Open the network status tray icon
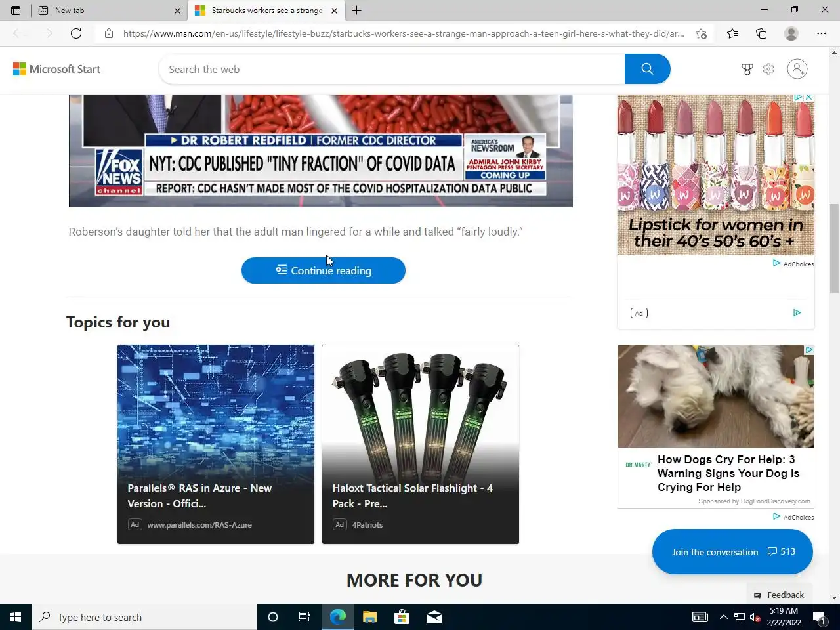This screenshot has width=840, height=630. pos(740,617)
